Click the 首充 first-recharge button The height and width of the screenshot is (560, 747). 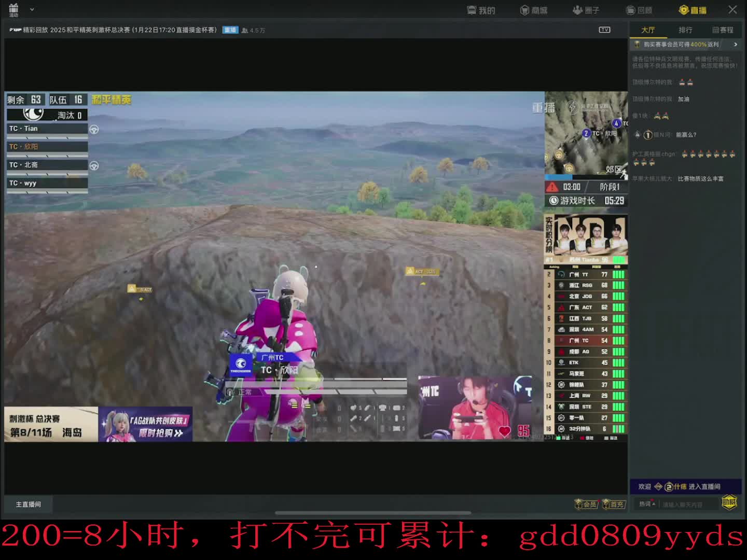click(x=614, y=504)
